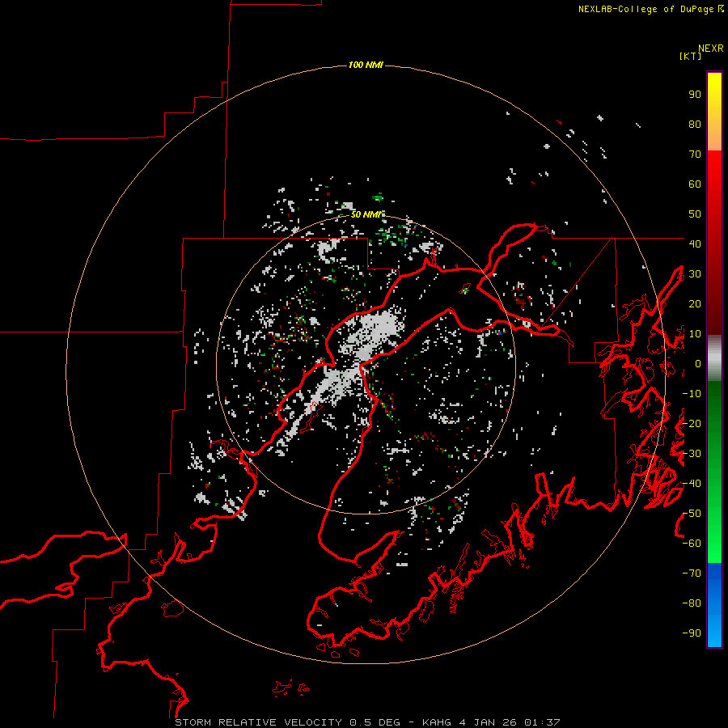
Task: Click the -30 knot value on scale
Action: pos(692,454)
